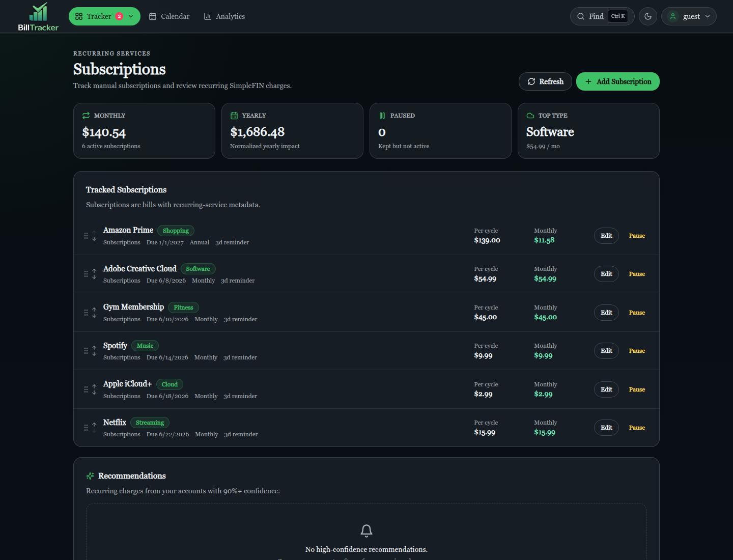This screenshot has height=560, width=733.
Task: Click the Refresh button
Action: coord(545,81)
